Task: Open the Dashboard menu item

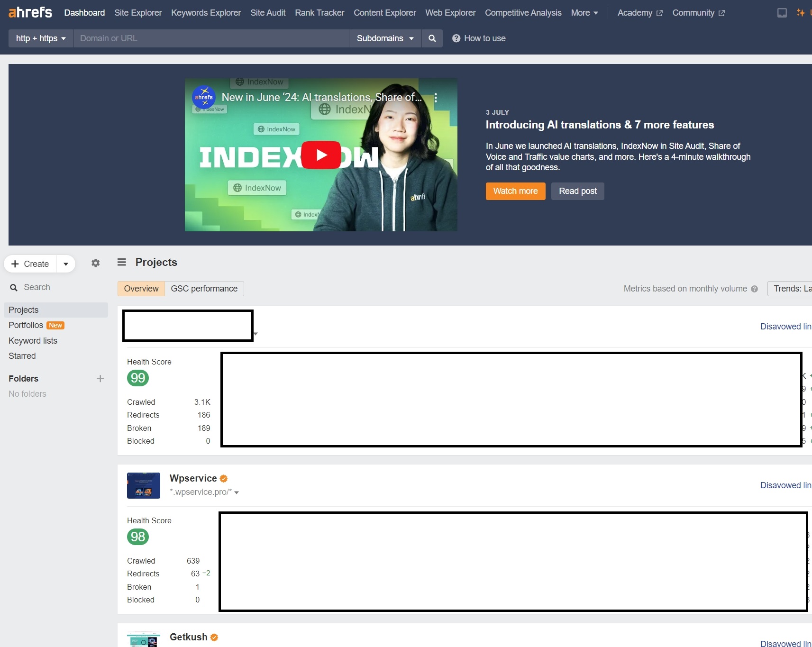Action: pyautogui.click(x=84, y=13)
